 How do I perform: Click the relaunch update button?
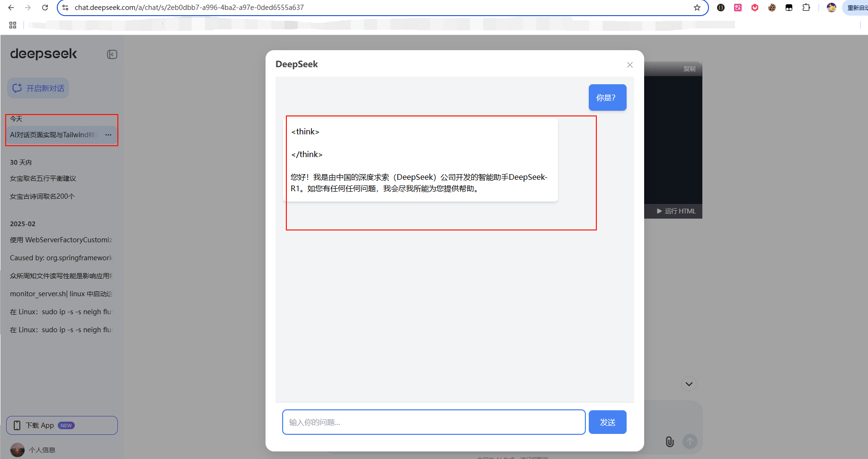pyautogui.click(x=856, y=8)
